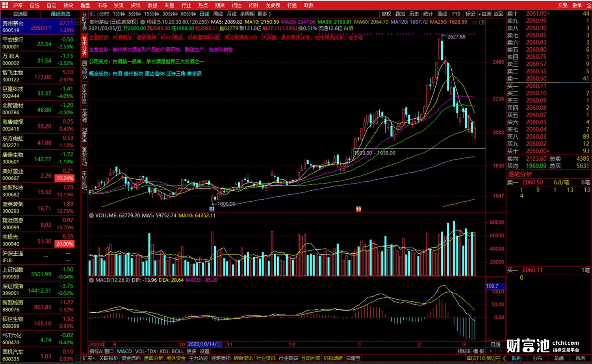
Task: Select the BOLL indicator tab
Action: [178, 351]
